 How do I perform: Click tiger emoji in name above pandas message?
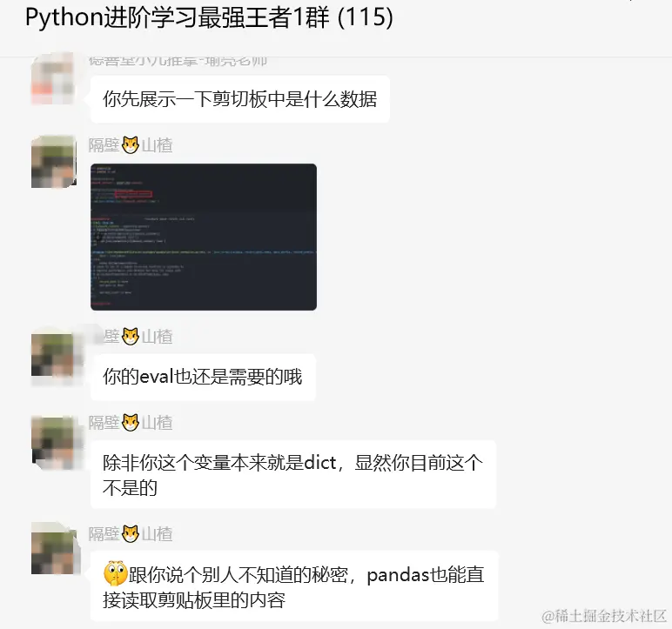click(131, 534)
